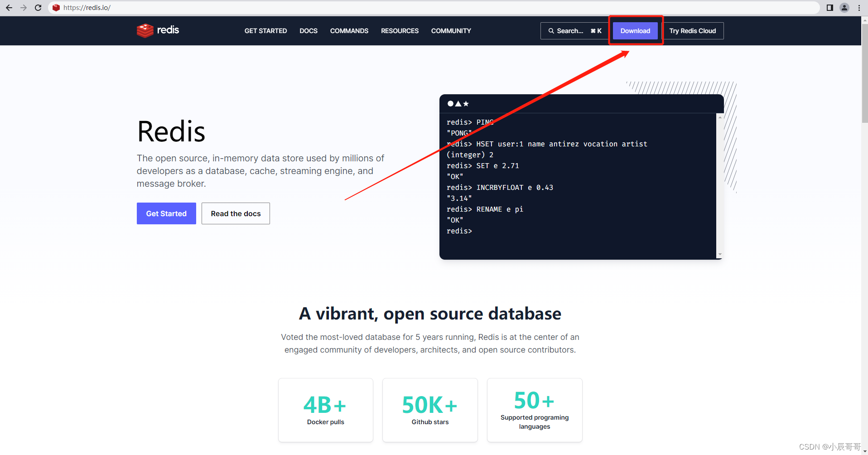The width and height of the screenshot is (868, 455).
Task: Click the HSET user:1 command line
Action: coord(547,144)
